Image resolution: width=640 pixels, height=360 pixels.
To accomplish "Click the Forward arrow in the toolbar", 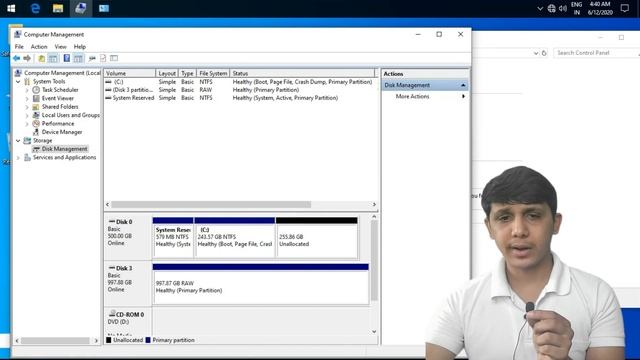I will (27, 58).
